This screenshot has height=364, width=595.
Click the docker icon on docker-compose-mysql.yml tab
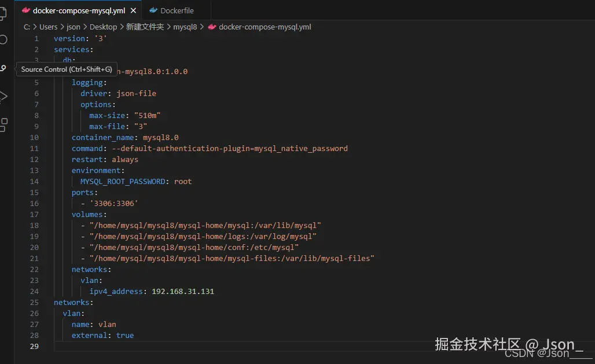(26, 10)
